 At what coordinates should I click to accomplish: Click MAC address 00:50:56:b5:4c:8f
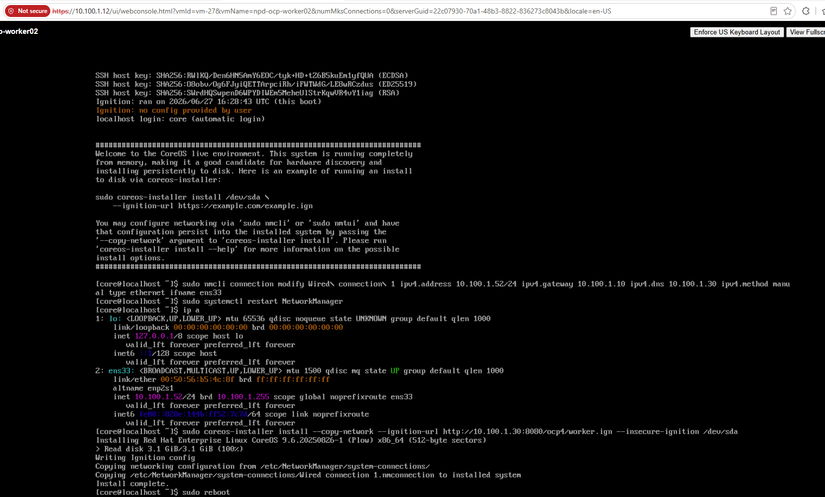197,379
